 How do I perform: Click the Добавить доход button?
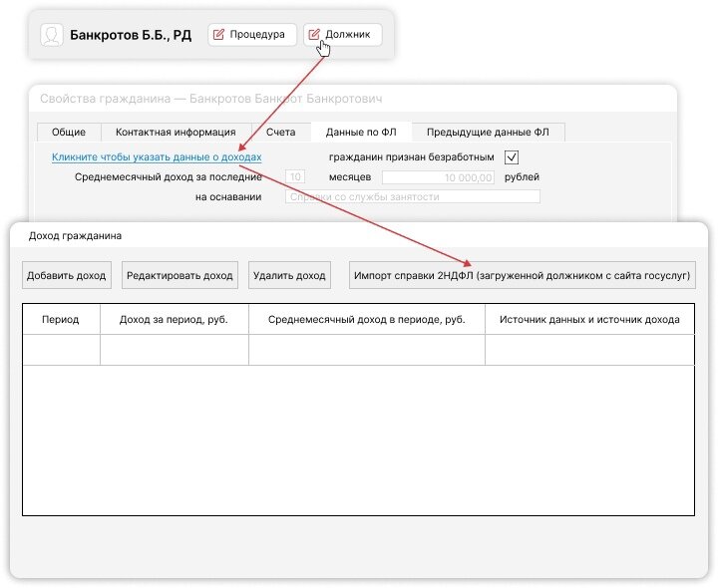tap(67, 275)
